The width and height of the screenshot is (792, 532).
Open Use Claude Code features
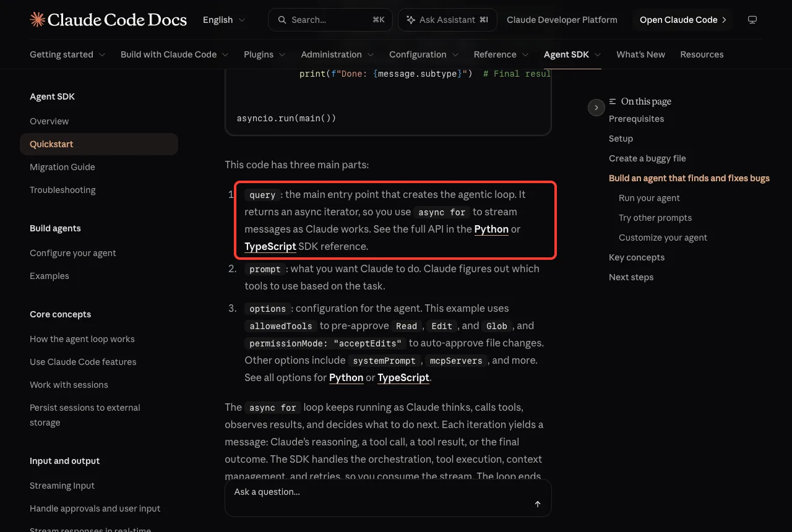pyautogui.click(x=83, y=362)
